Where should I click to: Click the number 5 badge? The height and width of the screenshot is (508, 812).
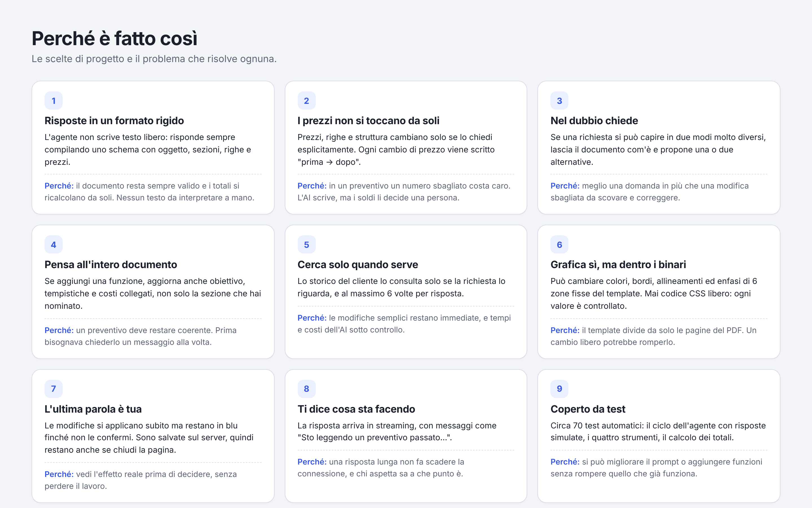click(306, 245)
